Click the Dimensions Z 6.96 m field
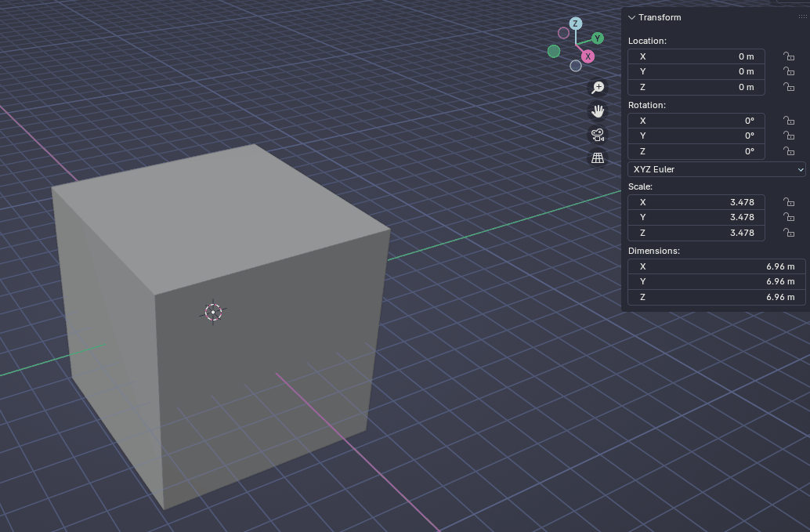The image size is (810, 532). 717,297
